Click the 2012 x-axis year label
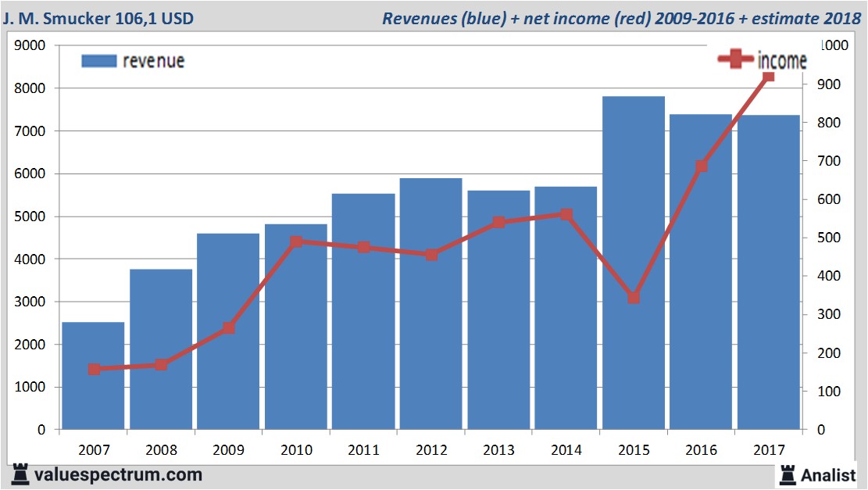Image resolution: width=868 pixels, height=490 pixels. coord(431,450)
